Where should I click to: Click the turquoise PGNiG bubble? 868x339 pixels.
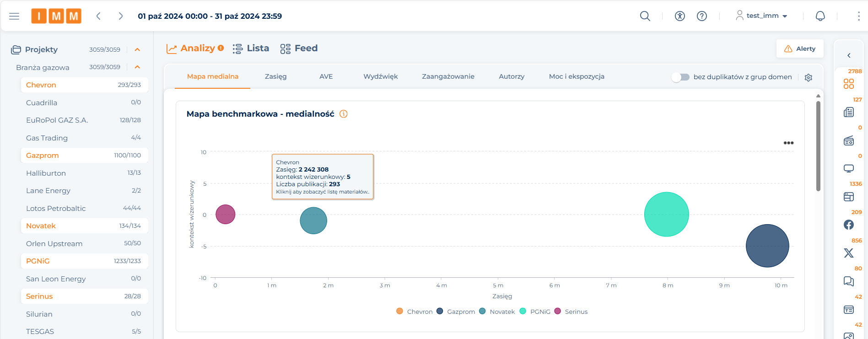coord(667,214)
